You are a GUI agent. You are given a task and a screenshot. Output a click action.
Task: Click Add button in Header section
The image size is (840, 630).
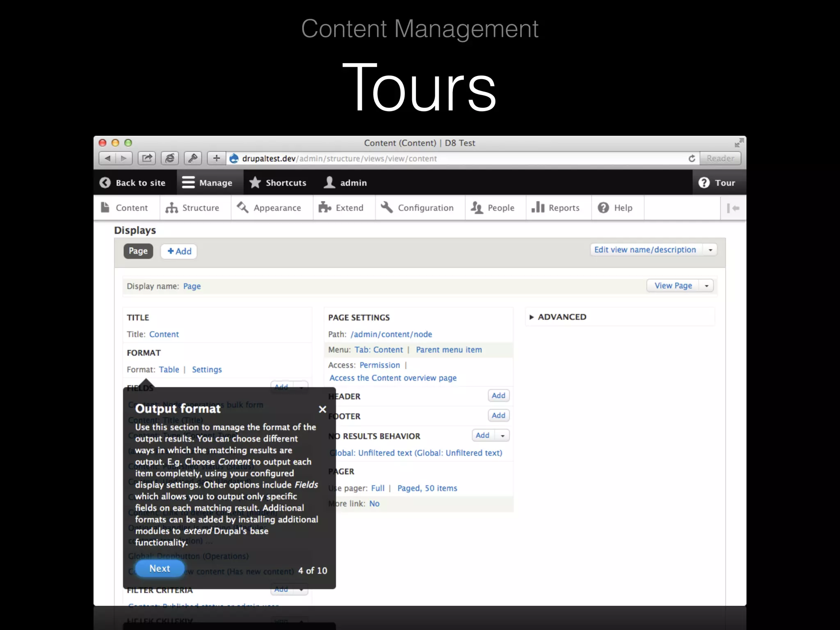(498, 395)
